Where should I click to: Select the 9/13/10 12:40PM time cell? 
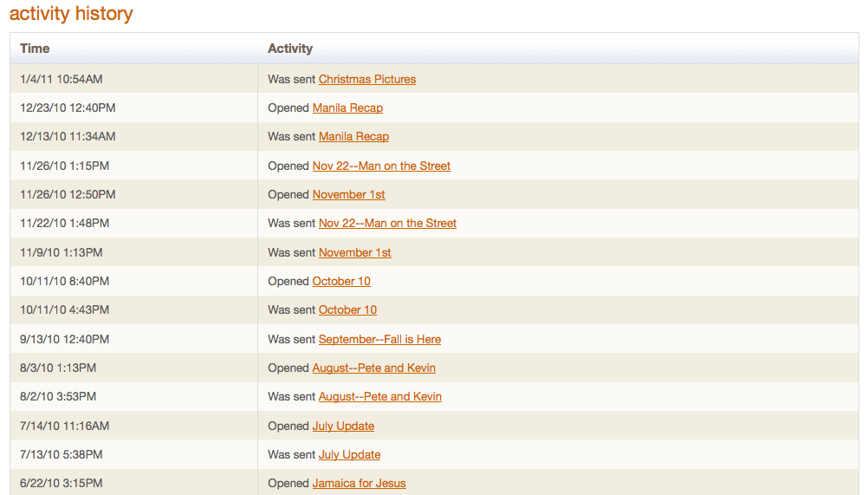(x=133, y=339)
